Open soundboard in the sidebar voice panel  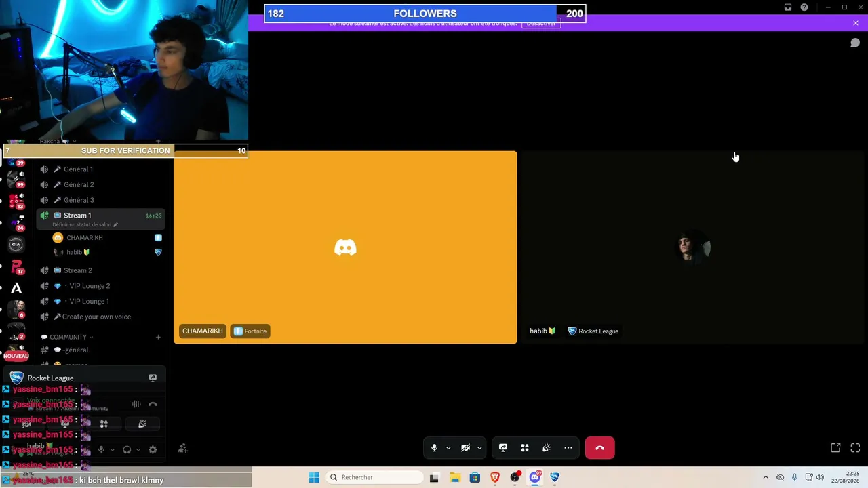(x=142, y=424)
